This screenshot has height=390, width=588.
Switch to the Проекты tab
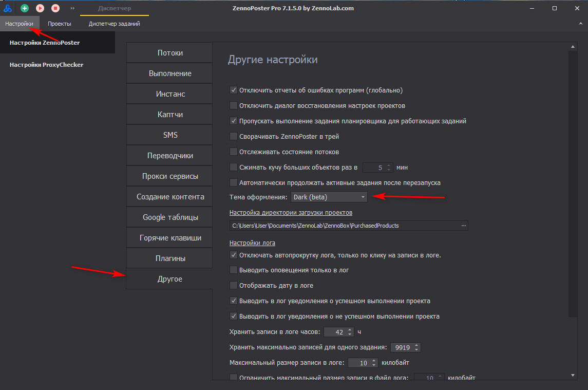pyautogui.click(x=59, y=24)
